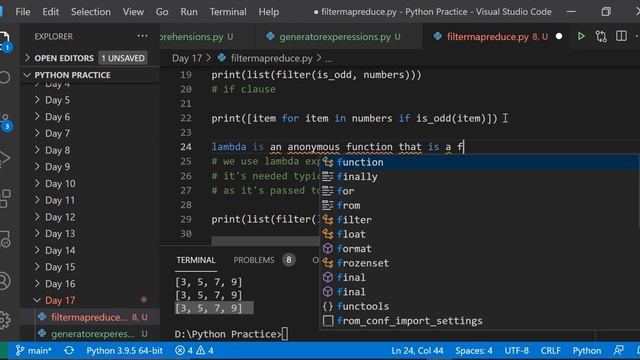
Task: Open Selection menu
Action: 91,12
